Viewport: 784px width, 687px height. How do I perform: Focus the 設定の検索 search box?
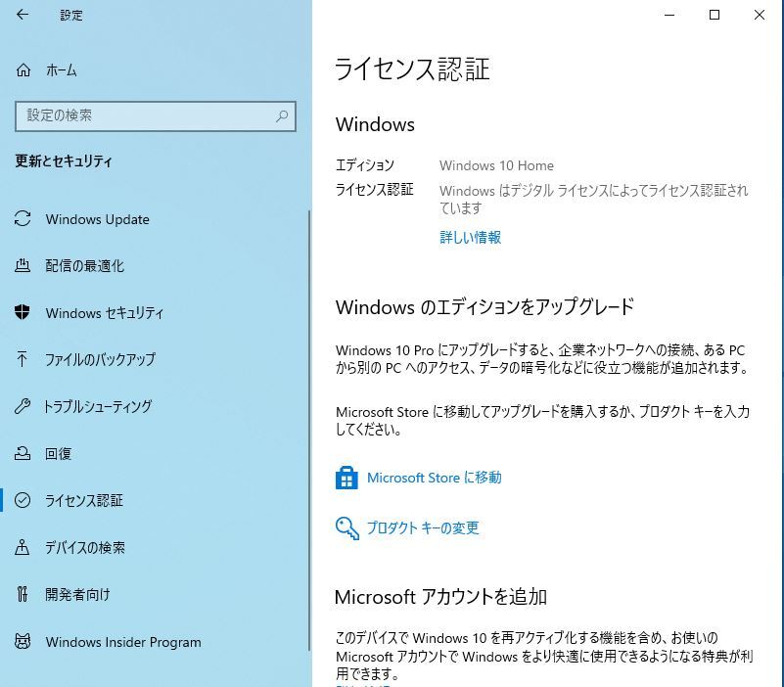[156, 116]
